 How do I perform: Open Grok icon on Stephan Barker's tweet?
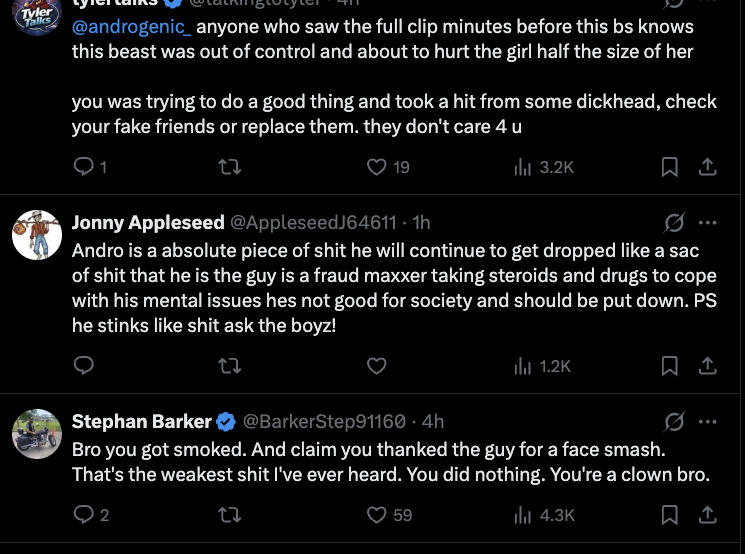tap(674, 421)
